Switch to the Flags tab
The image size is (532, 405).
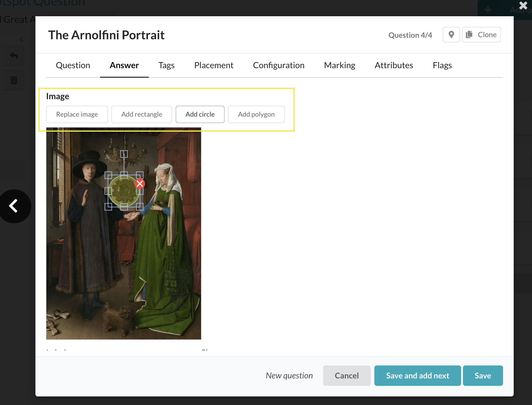click(x=442, y=65)
